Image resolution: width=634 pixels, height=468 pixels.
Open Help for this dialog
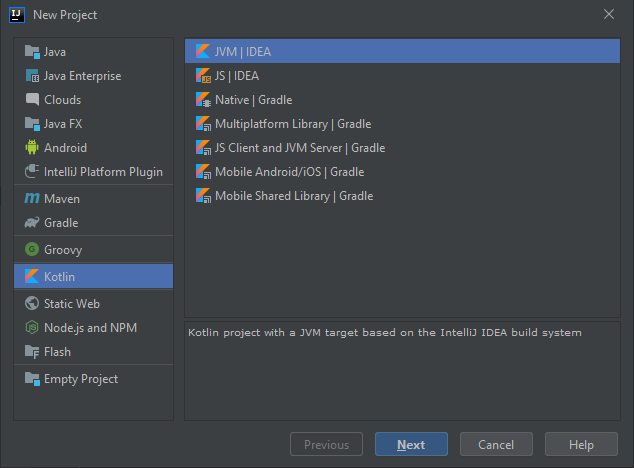click(581, 445)
